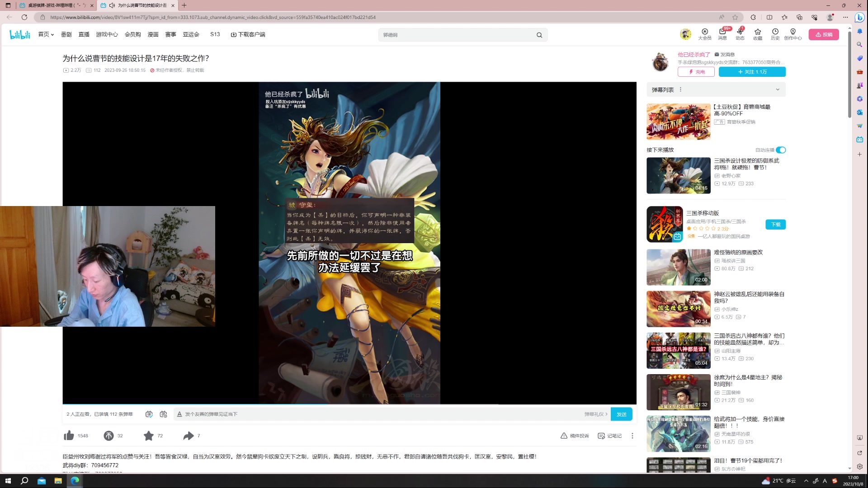Image resolution: width=868 pixels, height=488 pixels.
Task: Focus the danmaku text input field
Action: [382, 414]
